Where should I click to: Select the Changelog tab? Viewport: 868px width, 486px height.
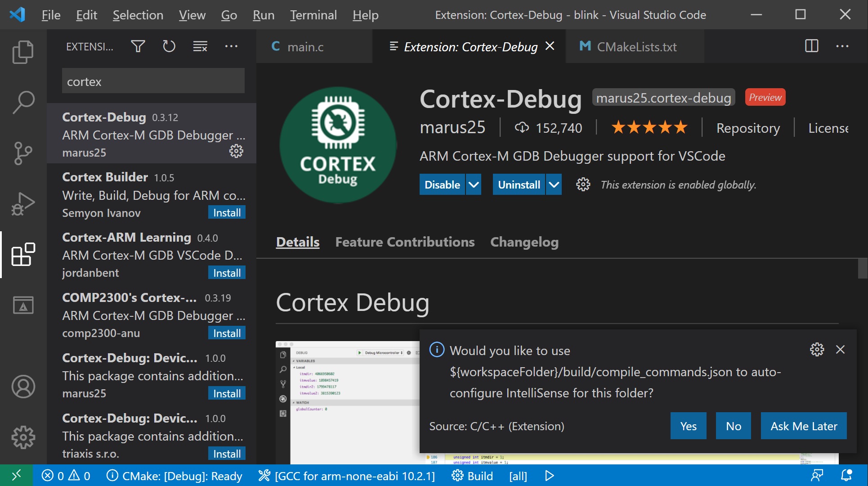click(x=524, y=242)
